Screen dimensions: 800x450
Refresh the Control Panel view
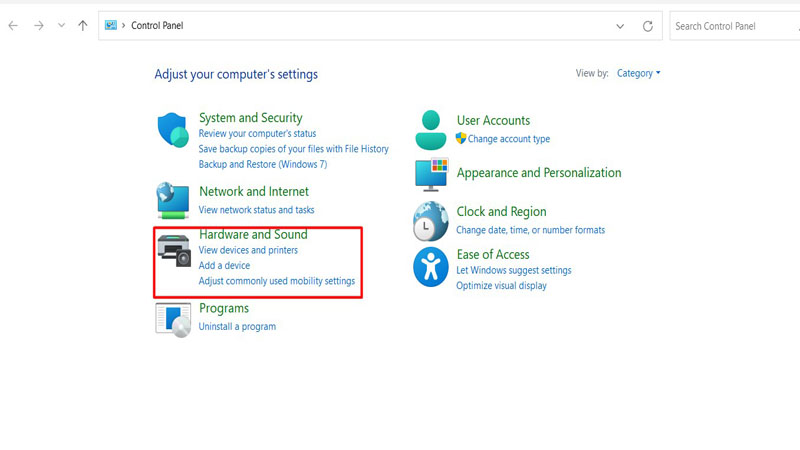pyautogui.click(x=648, y=26)
